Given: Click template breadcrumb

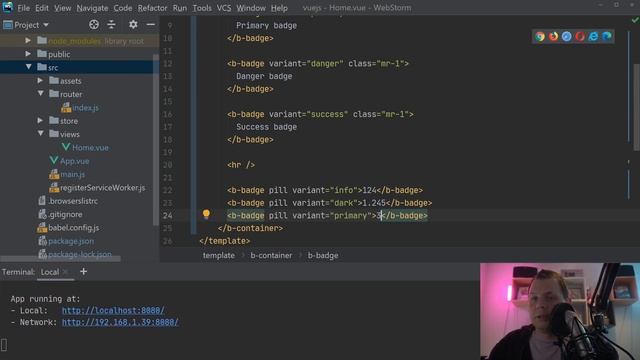Looking at the screenshot, I should 219,256.
